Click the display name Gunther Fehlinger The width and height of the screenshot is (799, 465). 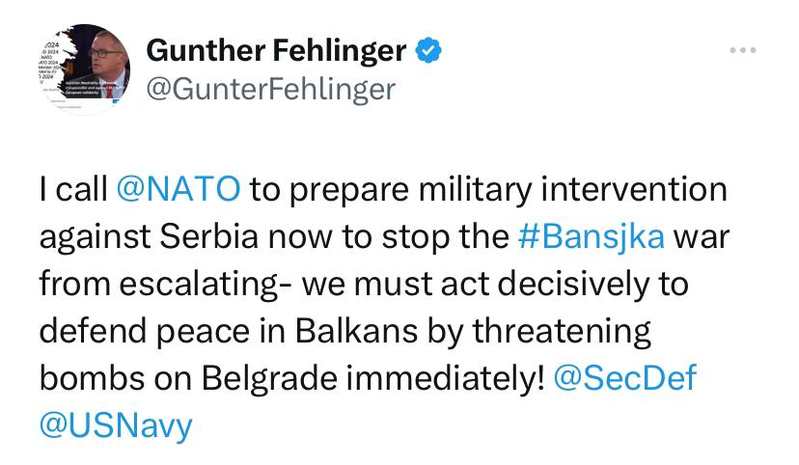click(276, 49)
